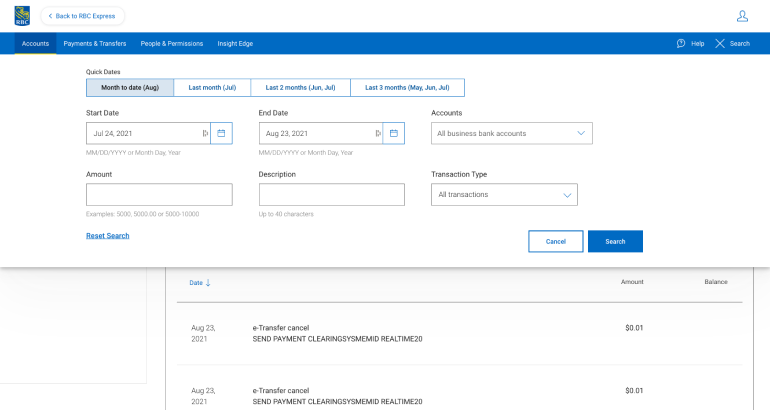Switch to the Insight Edge tab
The height and width of the screenshot is (410, 770).
coord(235,44)
